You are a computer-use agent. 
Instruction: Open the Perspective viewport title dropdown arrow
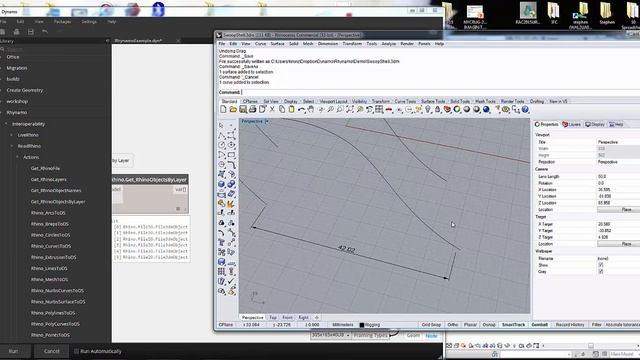pyautogui.click(x=267, y=121)
